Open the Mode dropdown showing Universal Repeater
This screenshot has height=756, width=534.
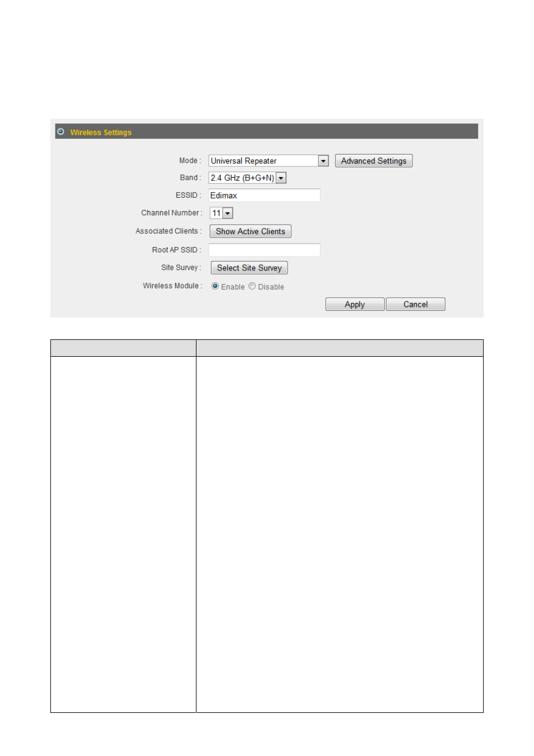click(x=268, y=161)
